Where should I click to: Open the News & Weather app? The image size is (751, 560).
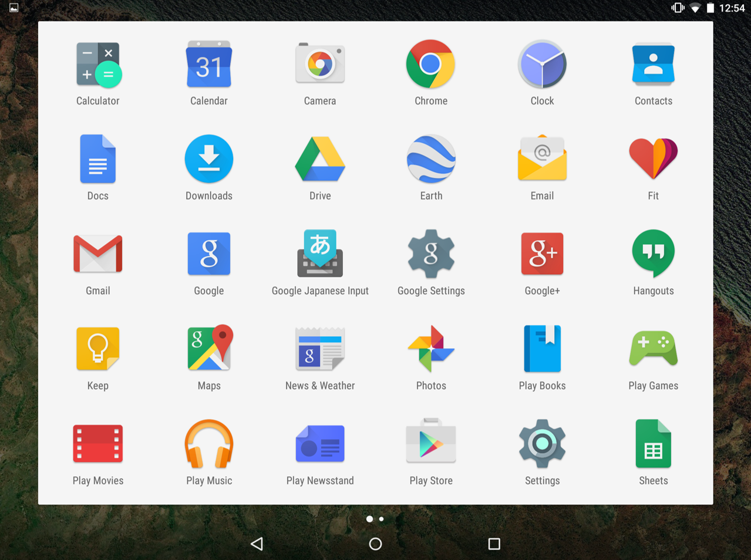(320, 349)
